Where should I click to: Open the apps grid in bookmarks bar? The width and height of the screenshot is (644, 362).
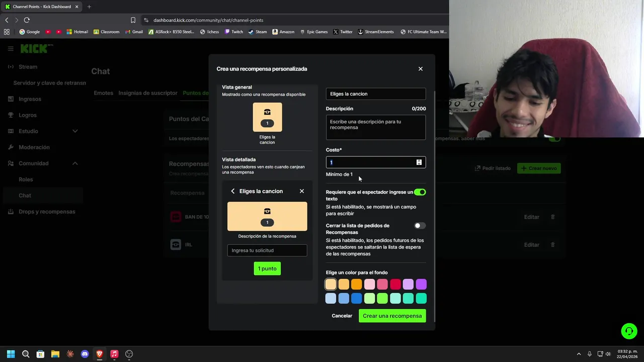(x=7, y=32)
